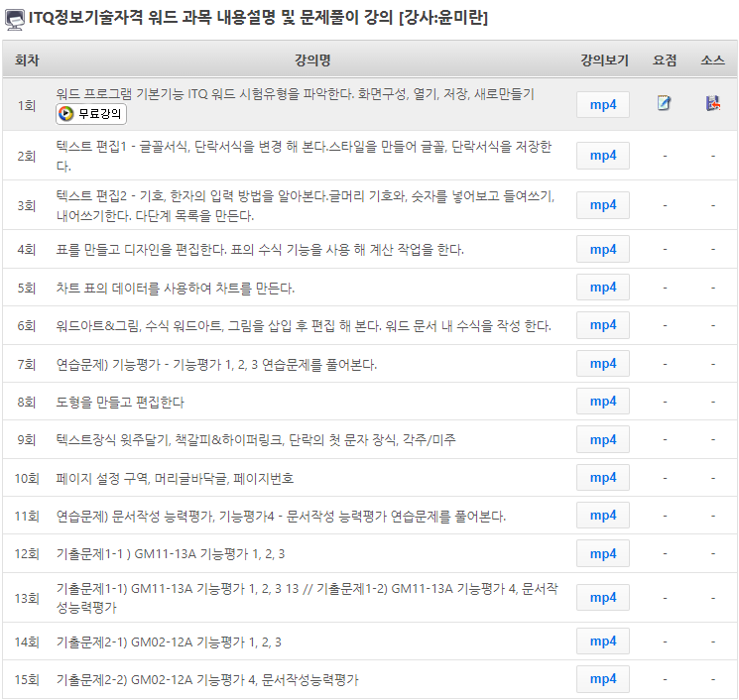Open mp4 video for lecture 4회
739x700 pixels.
point(603,249)
